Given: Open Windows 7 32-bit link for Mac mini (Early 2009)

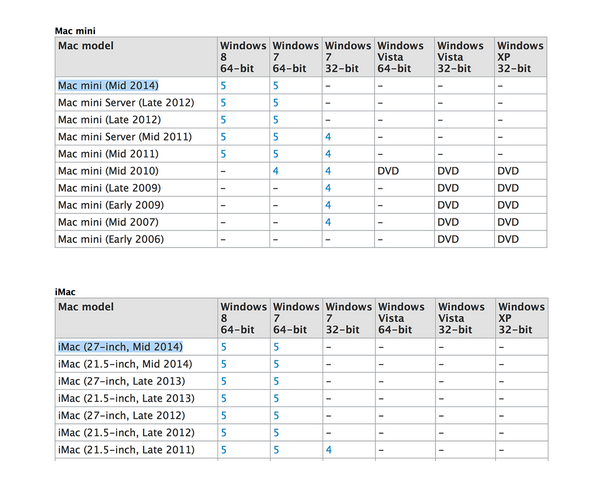Looking at the screenshot, I should (x=328, y=205).
